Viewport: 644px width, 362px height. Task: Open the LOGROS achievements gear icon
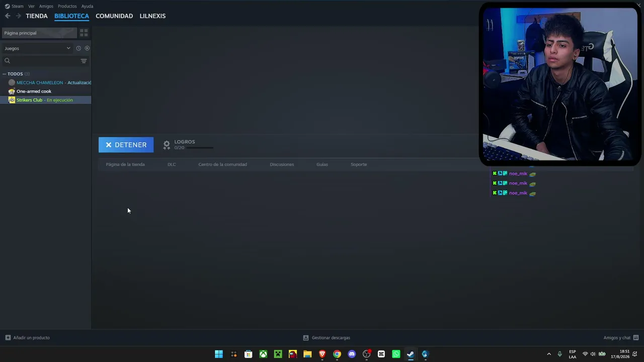coord(167,145)
